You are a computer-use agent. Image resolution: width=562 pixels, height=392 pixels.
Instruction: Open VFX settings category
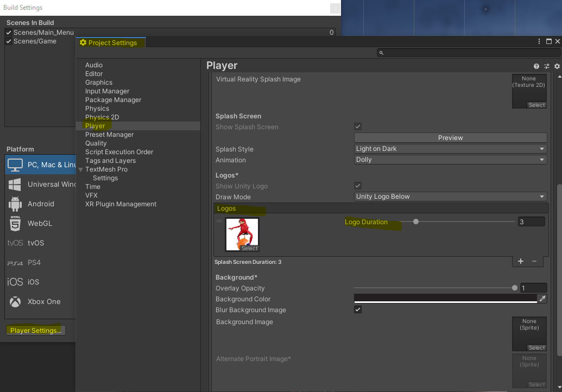tap(91, 195)
